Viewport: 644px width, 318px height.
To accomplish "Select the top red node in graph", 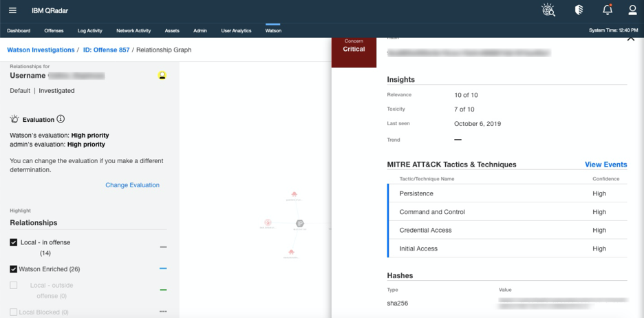I will click(x=294, y=194).
